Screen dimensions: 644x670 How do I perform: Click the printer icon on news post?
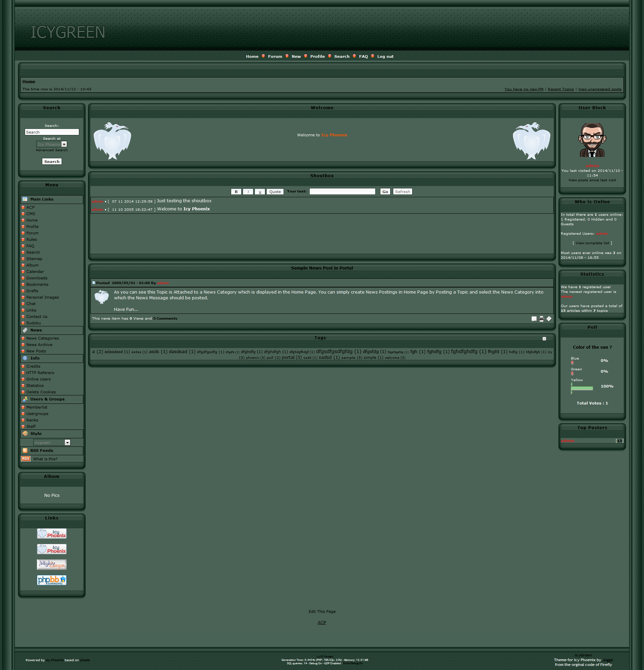point(541,319)
